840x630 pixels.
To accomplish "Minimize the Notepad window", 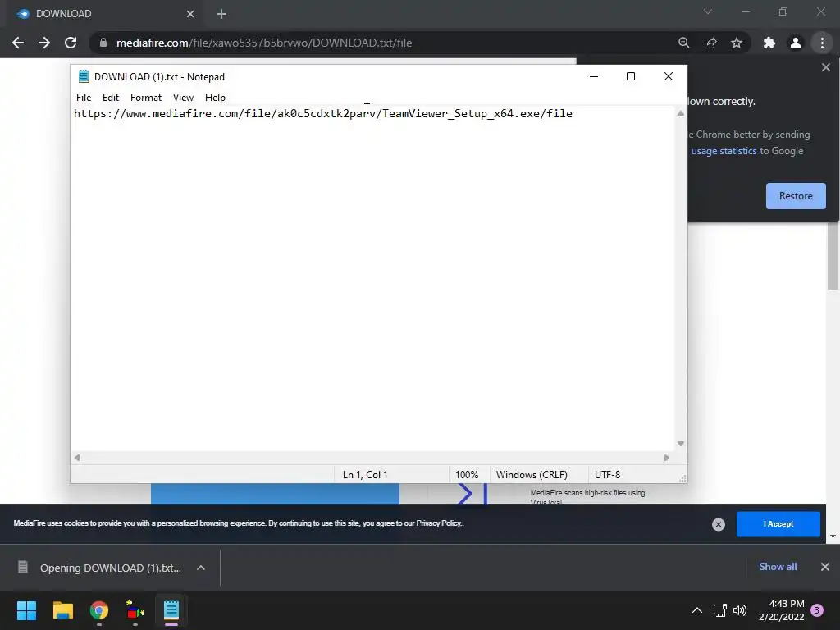I will tap(594, 76).
